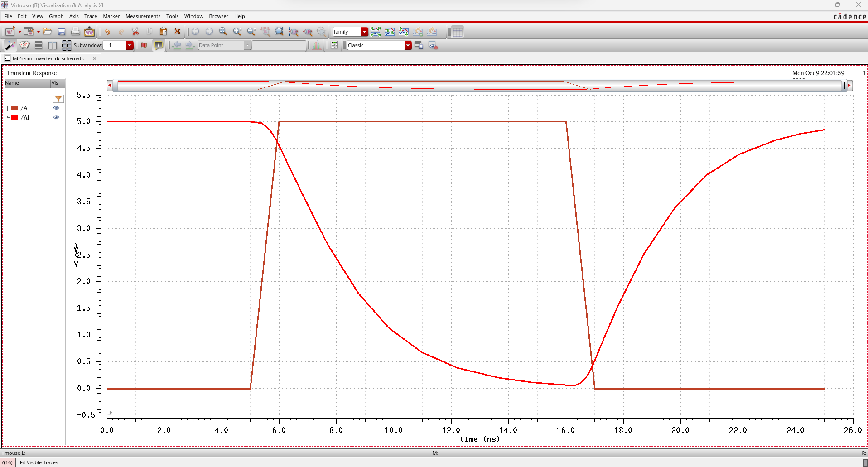Click the zoom out magnifier icon
Image resolution: width=868 pixels, height=467 pixels.
pos(251,32)
